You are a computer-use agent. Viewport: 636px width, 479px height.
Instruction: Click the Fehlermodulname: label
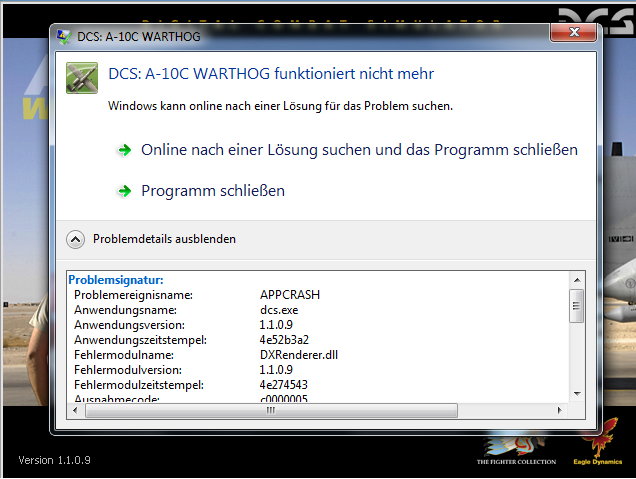coord(124,355)
